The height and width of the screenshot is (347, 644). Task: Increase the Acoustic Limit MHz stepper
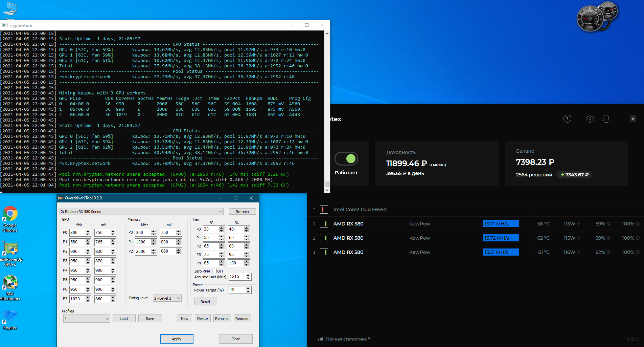click(248, 275)
